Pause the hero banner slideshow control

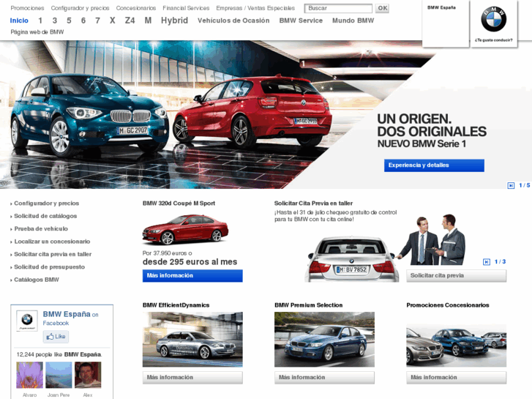(511, 185)
